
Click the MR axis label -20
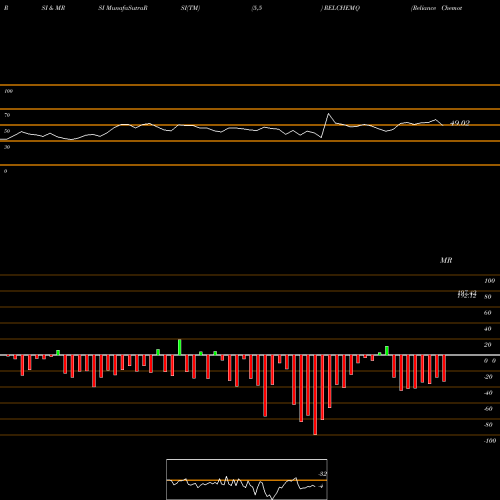[488, 377]
